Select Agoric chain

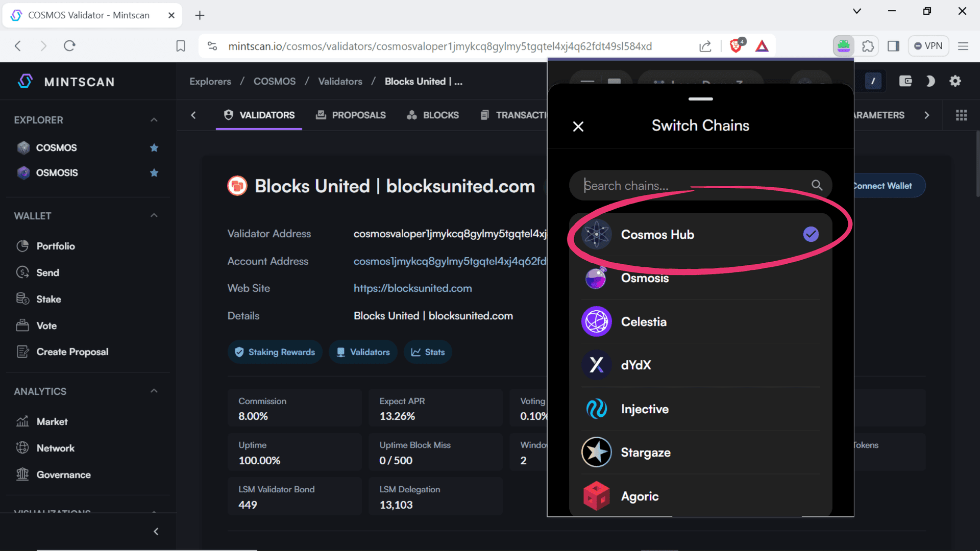point(700,496)
